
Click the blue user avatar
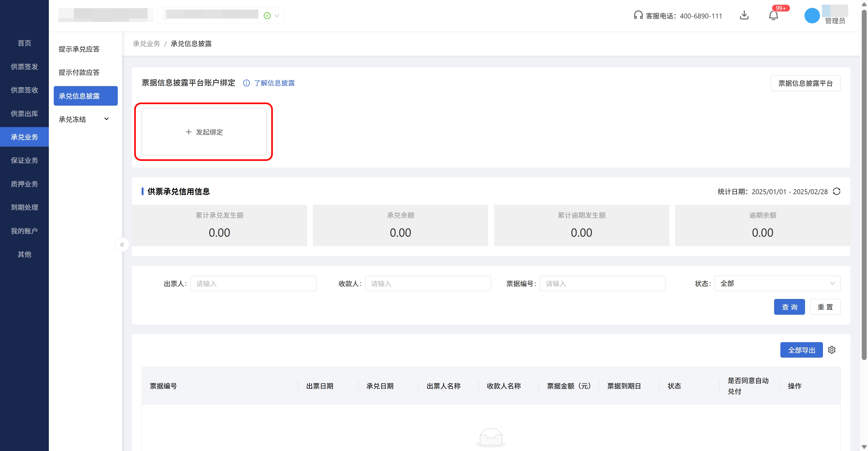click(812, 15)
